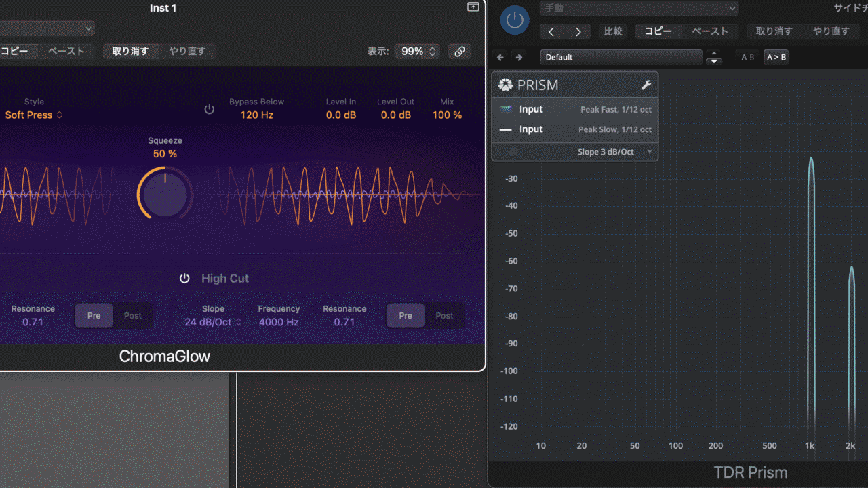Select the A > B tab in Prism
This screenshot has height=488, width=868.
[776, 58]
